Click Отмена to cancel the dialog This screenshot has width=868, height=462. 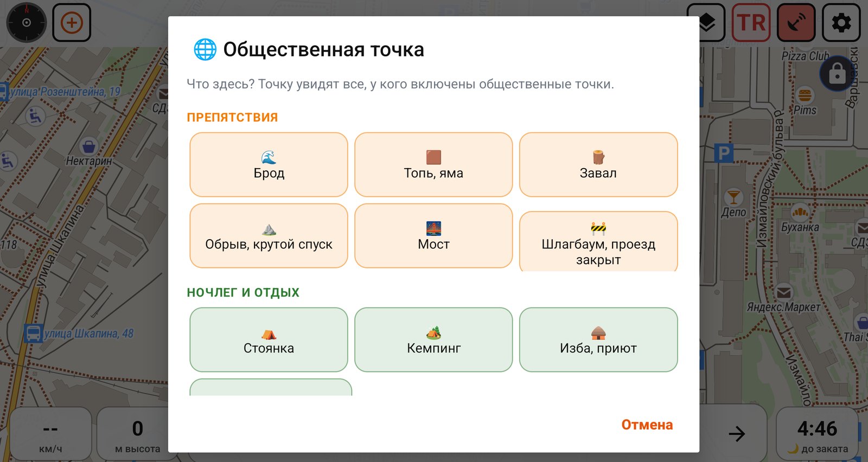coord(647,425)
